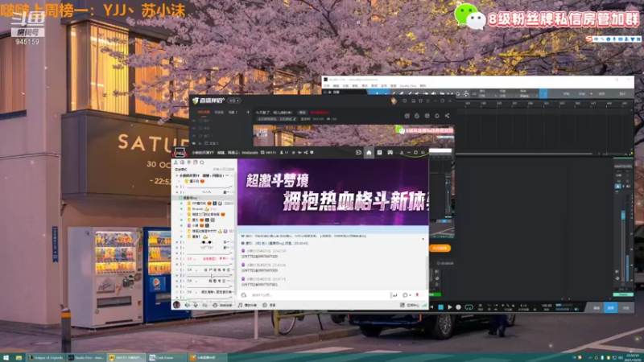Add a new scene with the plus icon
This screenshot has width=644, height=362.
click(248, 112)
